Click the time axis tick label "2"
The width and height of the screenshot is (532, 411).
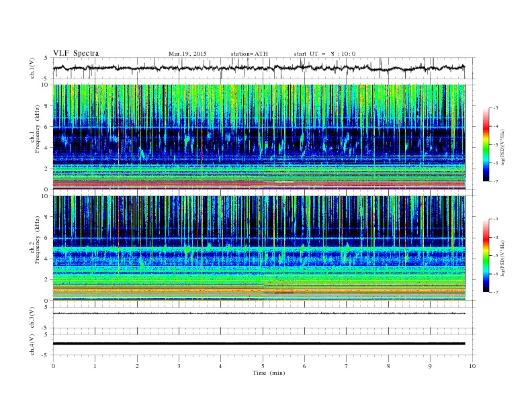click(x=137, y=366)
